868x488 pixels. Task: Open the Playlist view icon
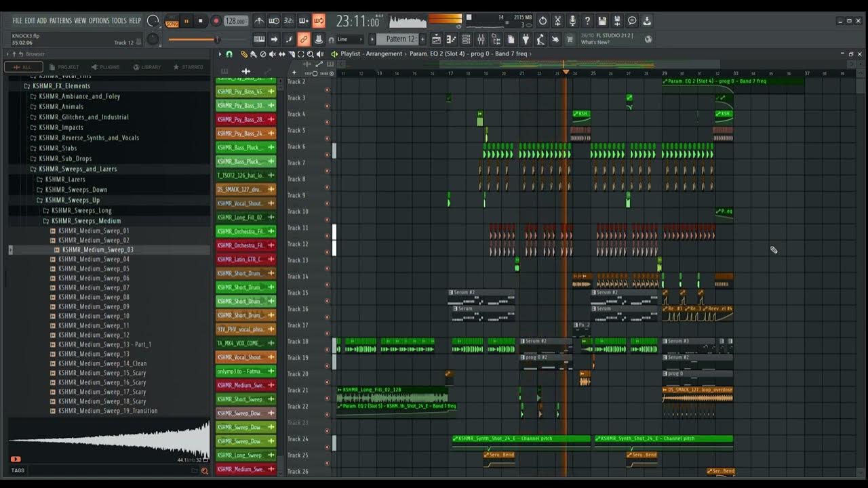tap(436, 39)
